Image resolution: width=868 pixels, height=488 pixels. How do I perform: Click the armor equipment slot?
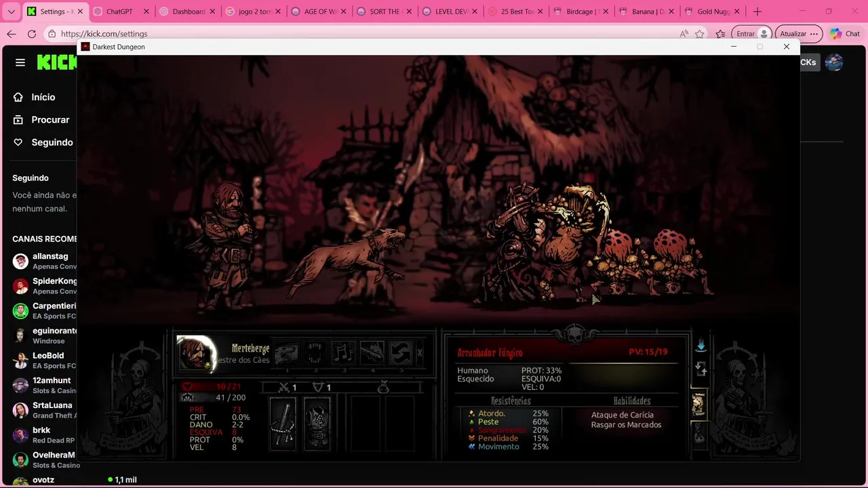(317, 424)
